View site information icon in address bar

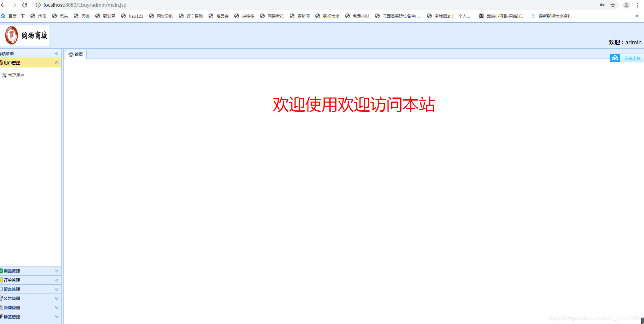pos(38,5)
